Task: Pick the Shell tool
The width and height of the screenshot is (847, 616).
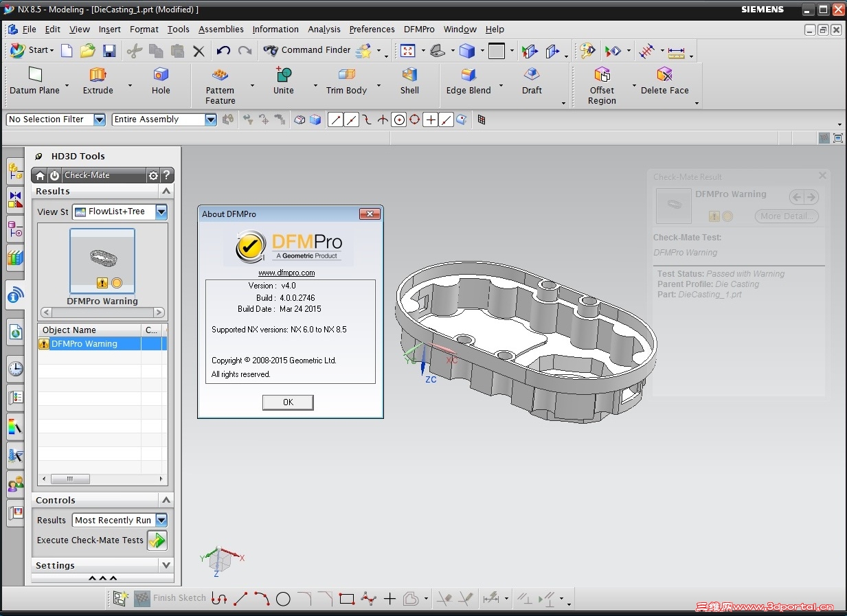Action: click(409, 81)
